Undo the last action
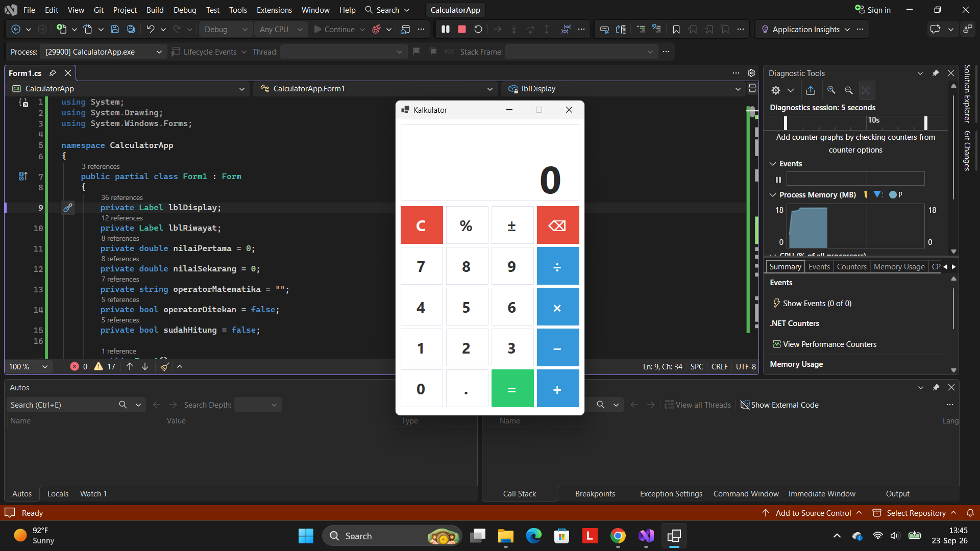The image size is (980, 551). [x=151, y=30]
